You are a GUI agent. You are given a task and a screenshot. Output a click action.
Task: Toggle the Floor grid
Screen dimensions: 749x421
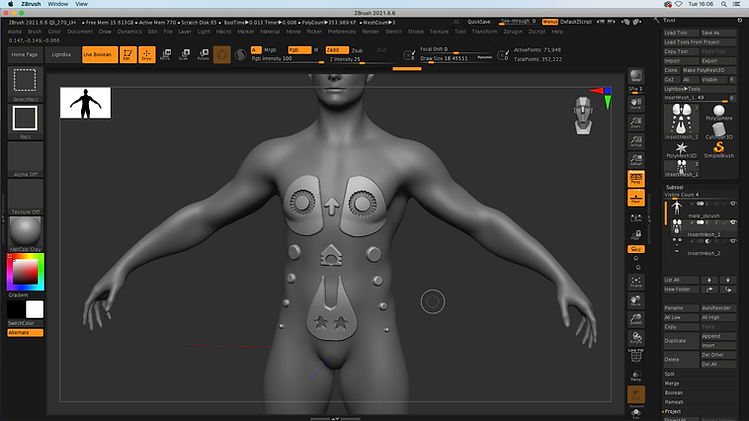(636, 198)
